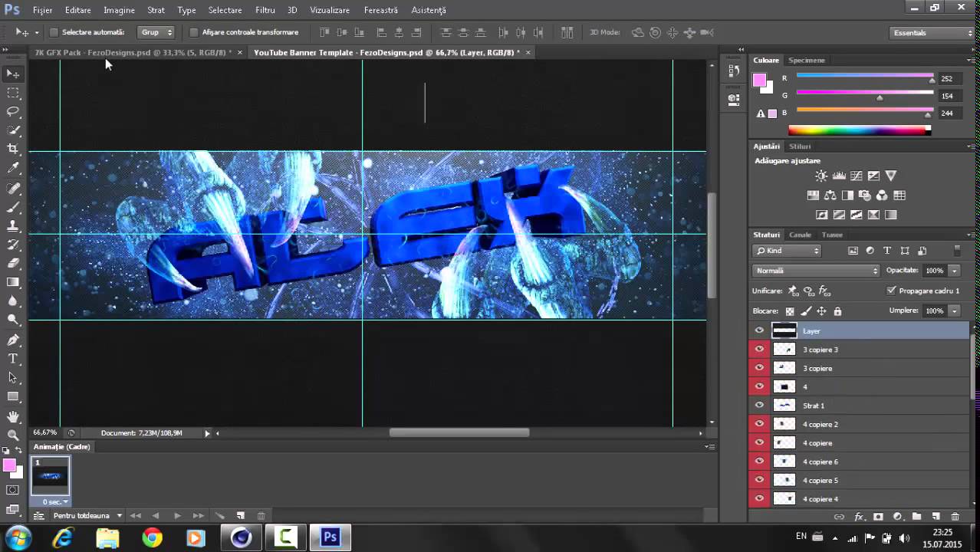980x552 pixels.
Task: Uncheck Propagare cadru 1 checkbox
Action: point(891,291)
